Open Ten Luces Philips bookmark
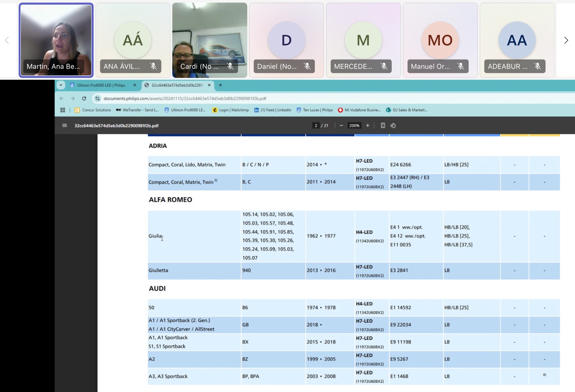Screen dimensions: 575x392 point(314,110)
